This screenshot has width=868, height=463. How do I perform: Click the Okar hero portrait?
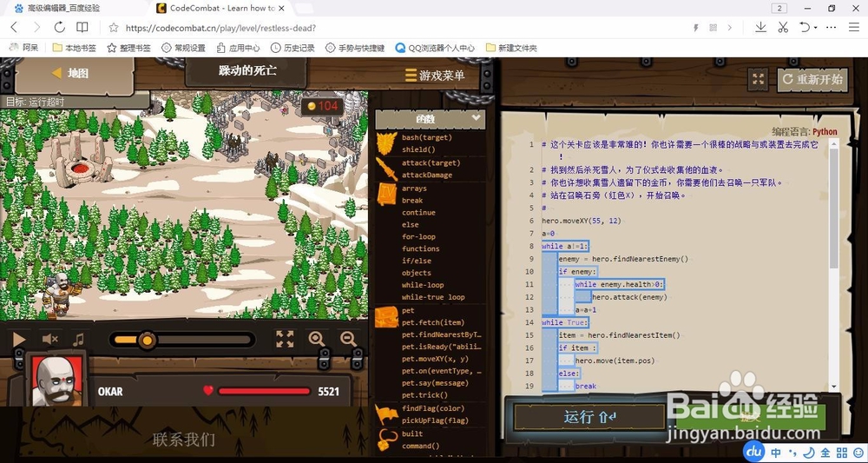point(57,380)
